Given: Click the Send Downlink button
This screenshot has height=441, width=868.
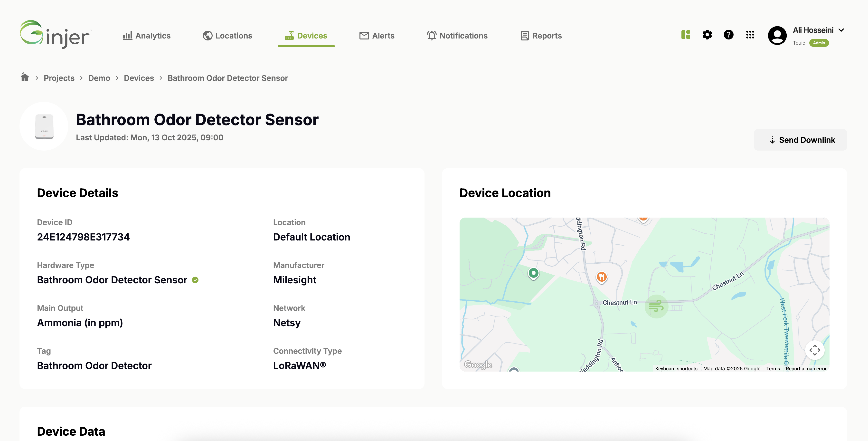Looking at the screenshot, I should pyautogui.click(x=800, y=140).
